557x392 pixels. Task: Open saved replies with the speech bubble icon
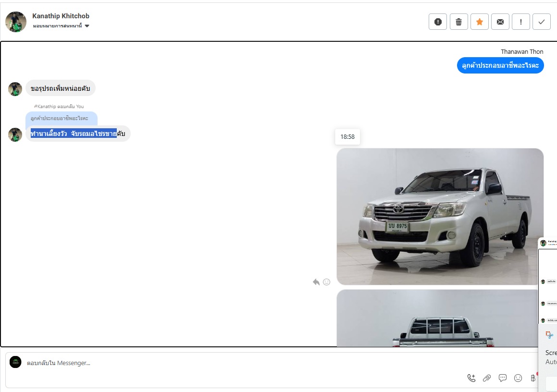coord(502,378)
